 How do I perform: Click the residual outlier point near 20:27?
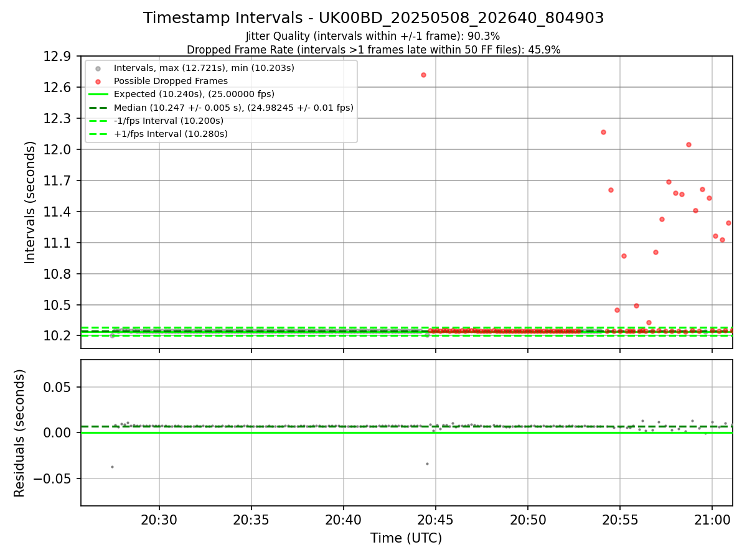pos(112,467)
